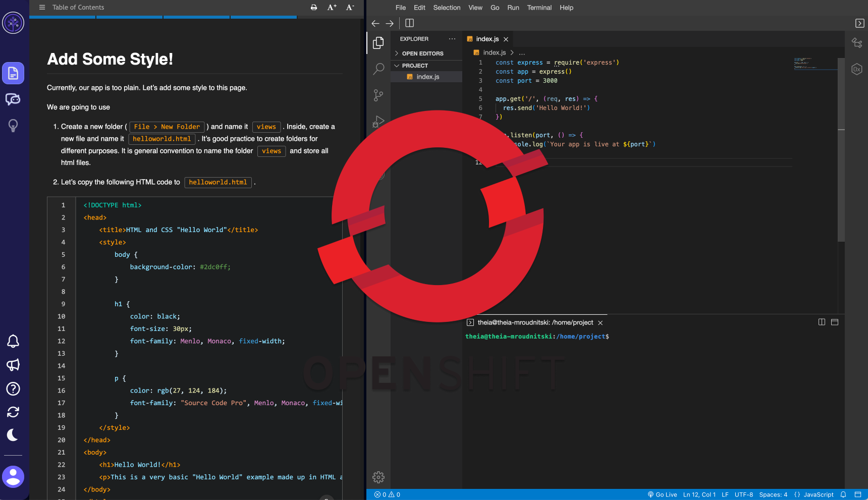The height and width of the screenshot is (500, 868).
Task: Click Ln 12, Col 1 in status bar
Action: point(699,494)
